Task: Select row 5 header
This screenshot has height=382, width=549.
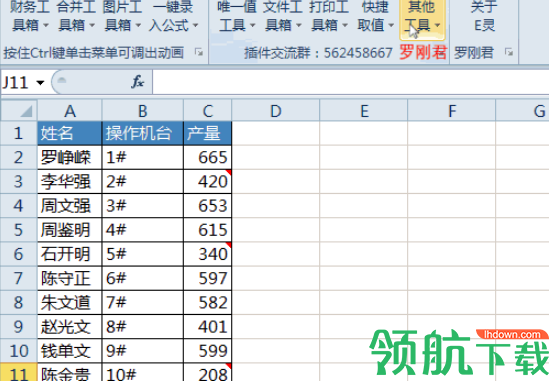Action: tap(19, 230)
